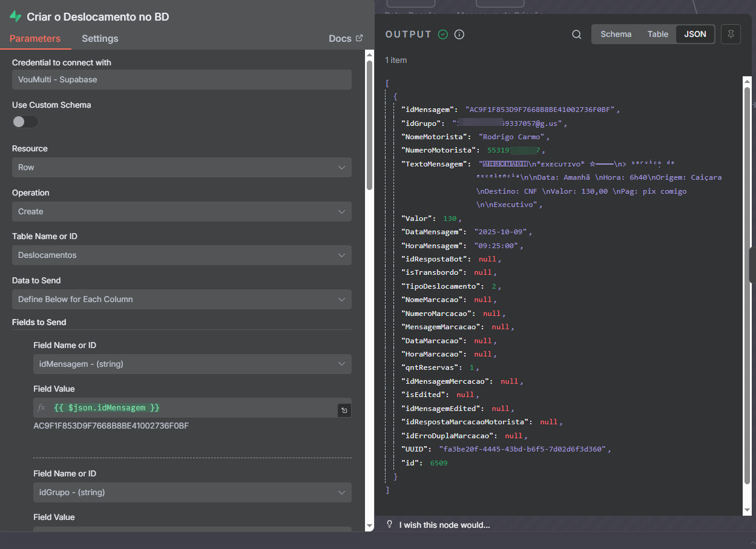Click the search icon in Output panel
Screen dimensions: 756x549
point(577,35)
